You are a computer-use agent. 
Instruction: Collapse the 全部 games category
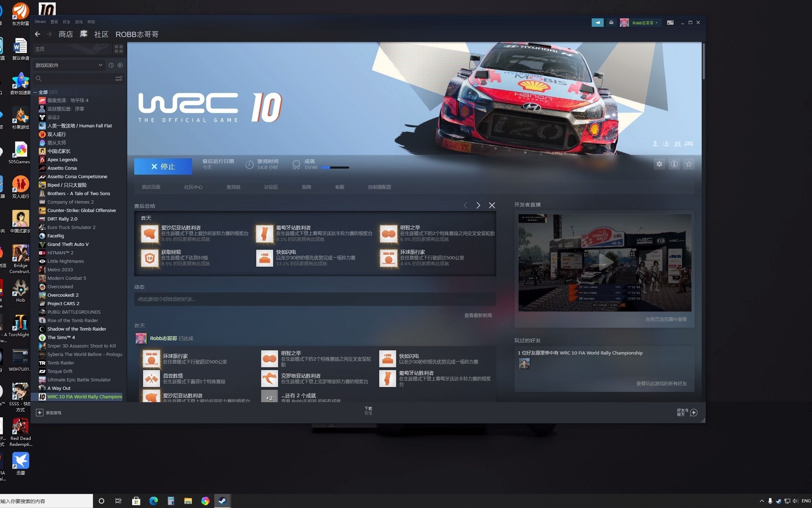(35, 92)
